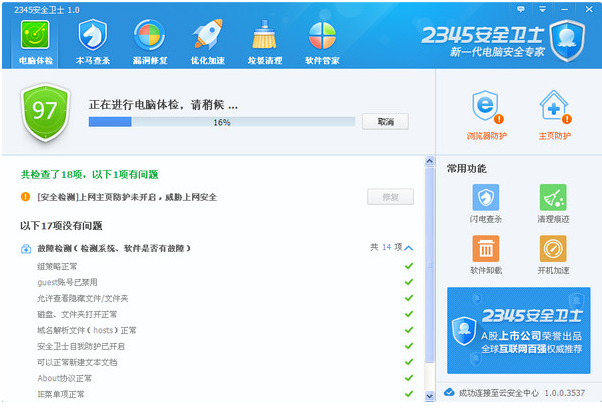Click the results list vertical scrollbar

[429, 300]
